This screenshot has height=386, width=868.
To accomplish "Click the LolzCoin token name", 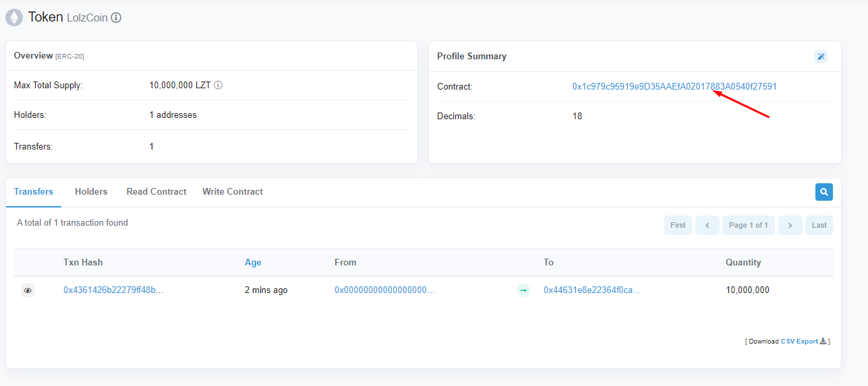I will point(87,18).
